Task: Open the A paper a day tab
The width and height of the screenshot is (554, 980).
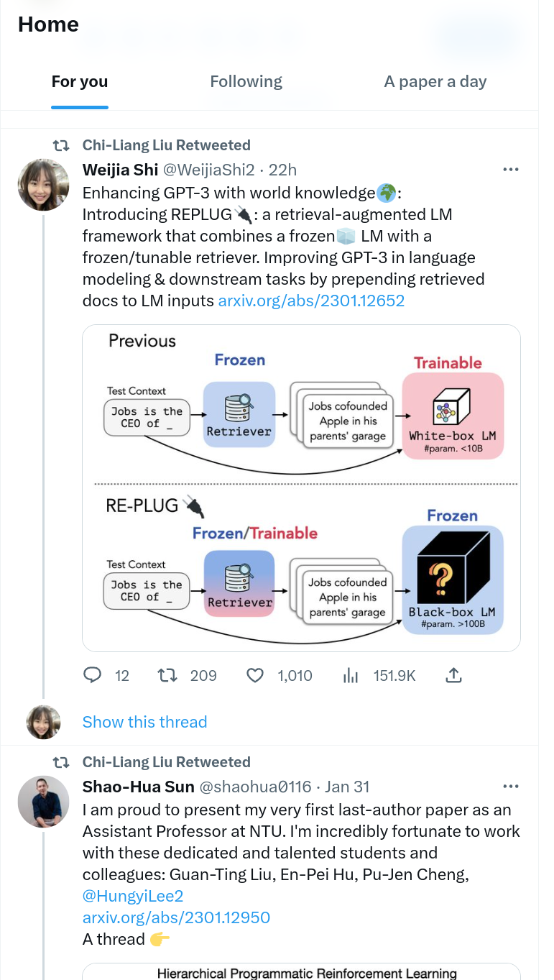Action: click(435, 82)
